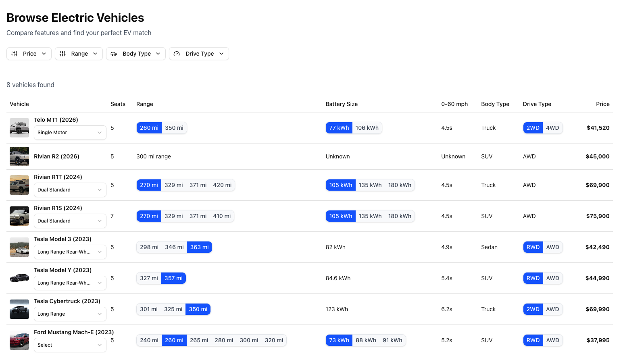Viewport: 625px width, 364px height.
Task: Click the Battery Size column header
Action: (342, 104)
